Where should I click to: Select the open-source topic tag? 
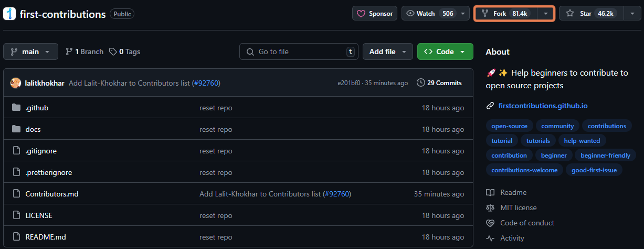click(x=510, y=126)
